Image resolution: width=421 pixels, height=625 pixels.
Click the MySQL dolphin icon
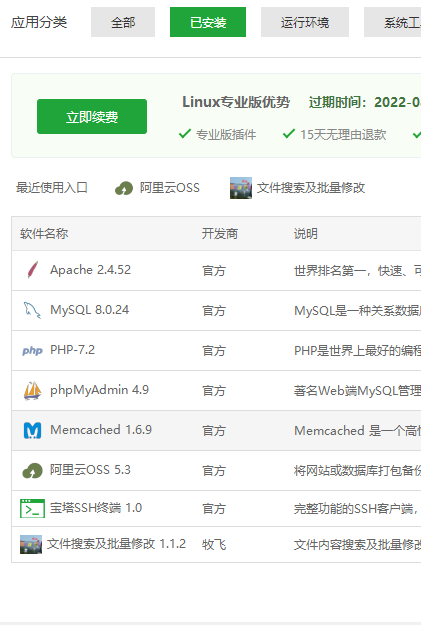point(32,310)
